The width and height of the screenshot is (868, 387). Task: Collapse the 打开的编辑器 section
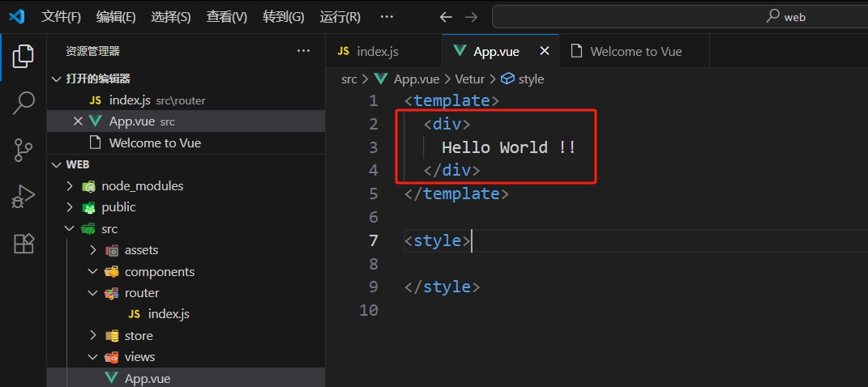click(x=56, y=79)
